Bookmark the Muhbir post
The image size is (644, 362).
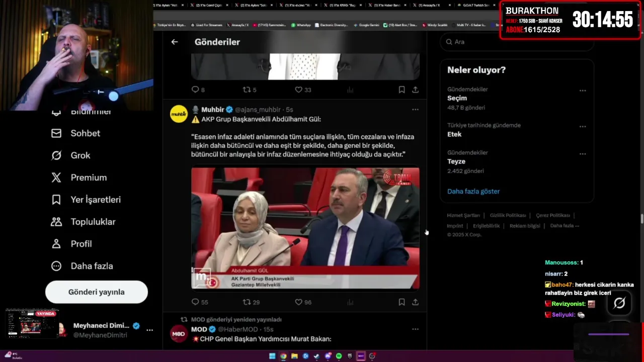401,302
